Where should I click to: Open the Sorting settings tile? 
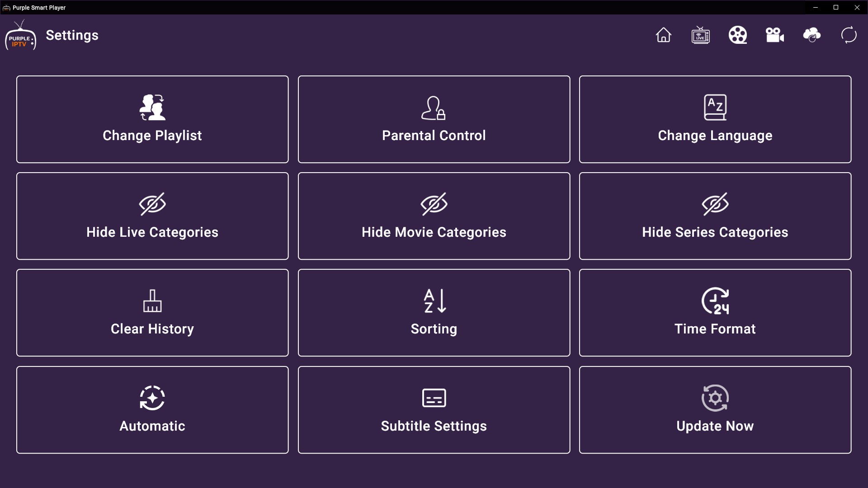[x=434, y=313]
